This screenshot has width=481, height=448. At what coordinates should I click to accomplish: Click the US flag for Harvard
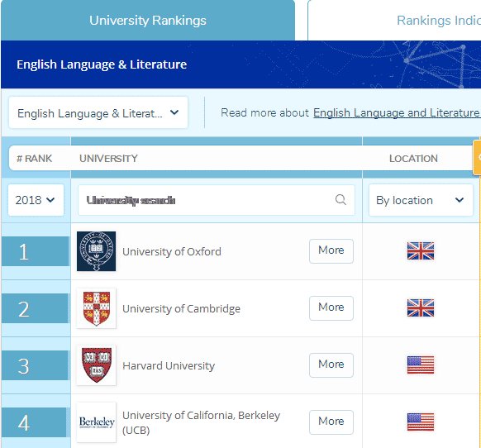[x=421, y=365]
